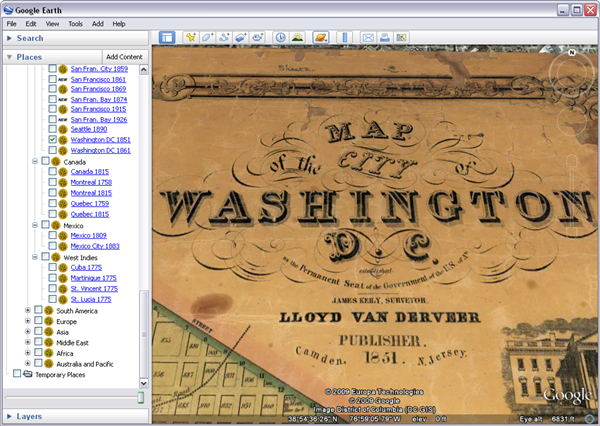Click the Add Content button

[x=124, y=57]
